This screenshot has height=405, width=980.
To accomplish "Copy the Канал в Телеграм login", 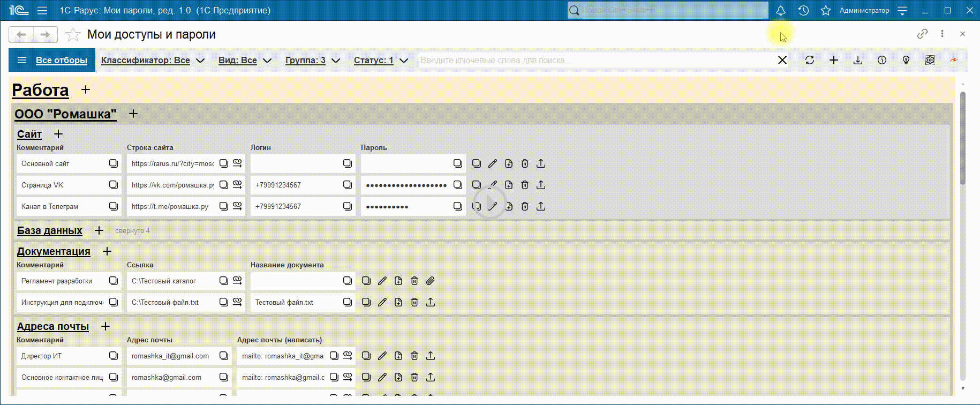I will pos(347,206).
